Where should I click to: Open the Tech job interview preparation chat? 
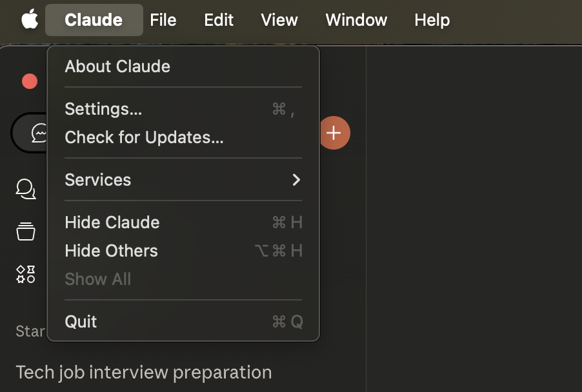[x=143, y=372]
